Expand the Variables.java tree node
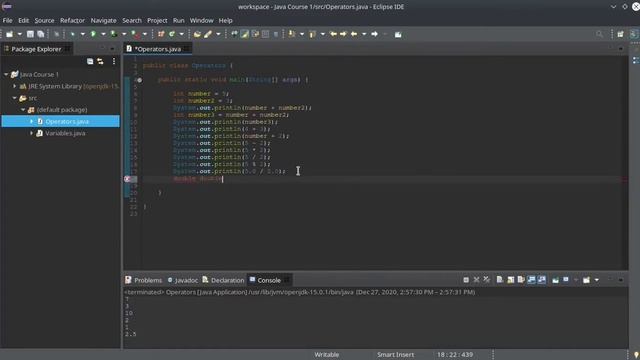Viewport: 640px width, 360px height. click(x=31, y=133)
